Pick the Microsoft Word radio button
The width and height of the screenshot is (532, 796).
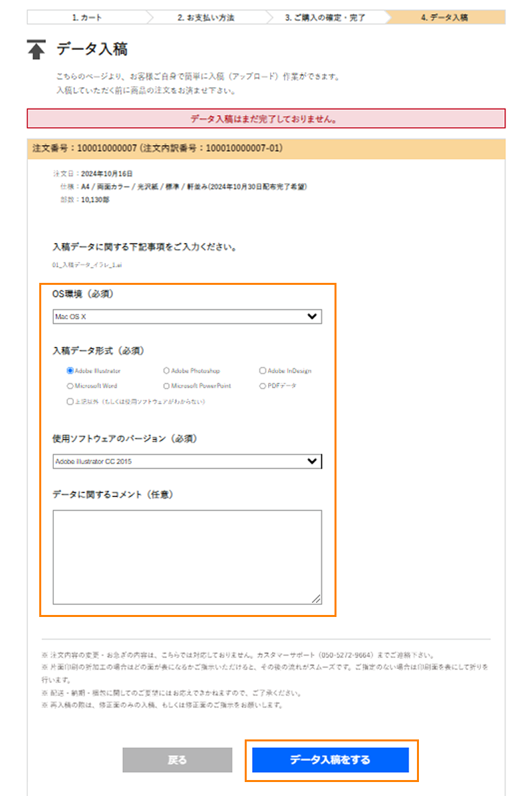tap(70, 386)
